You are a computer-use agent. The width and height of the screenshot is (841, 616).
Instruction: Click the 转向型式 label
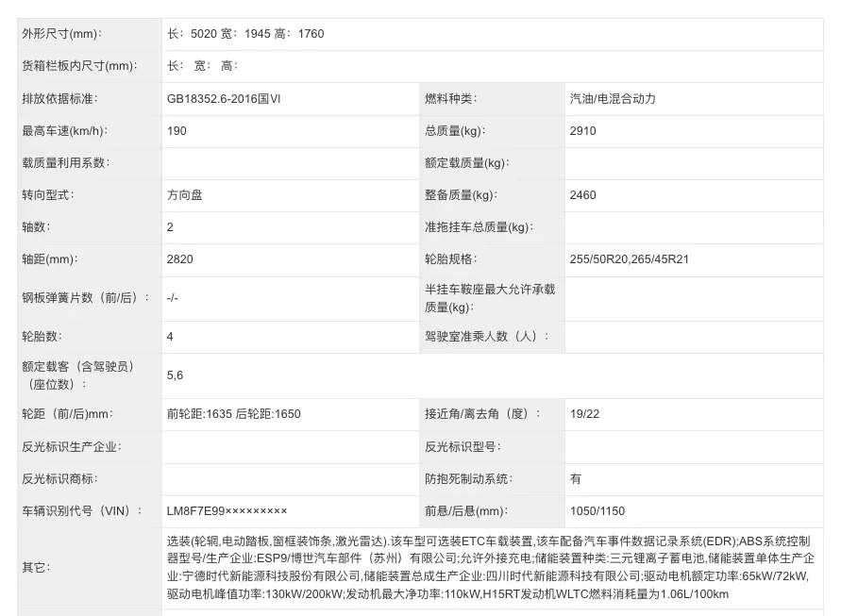(x=48, y=195)
